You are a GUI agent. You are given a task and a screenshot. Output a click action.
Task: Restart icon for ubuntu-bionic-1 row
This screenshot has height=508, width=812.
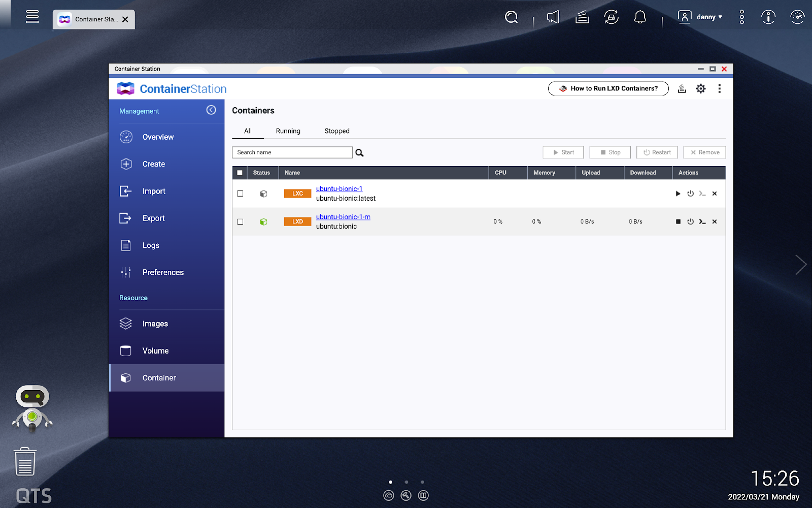click(690, 194)
